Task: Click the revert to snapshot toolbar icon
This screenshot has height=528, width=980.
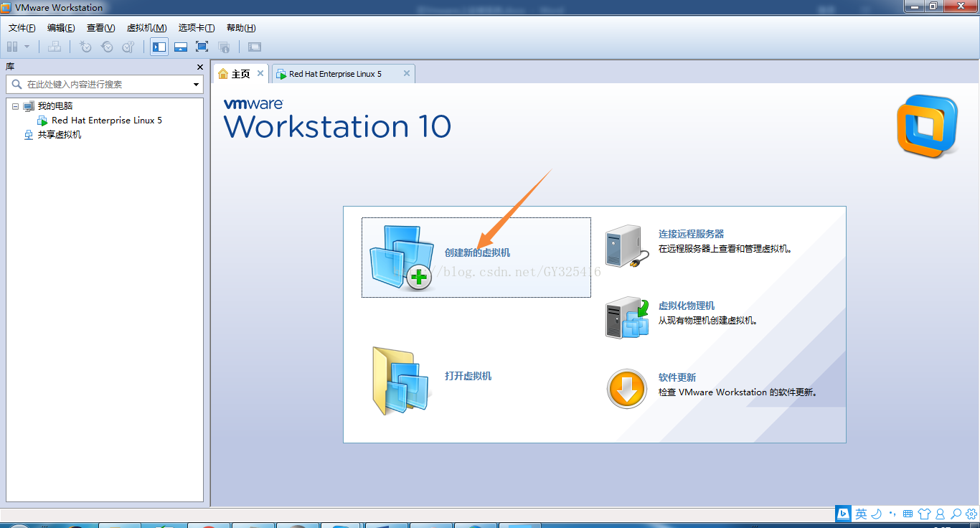Action: point(107,47)
